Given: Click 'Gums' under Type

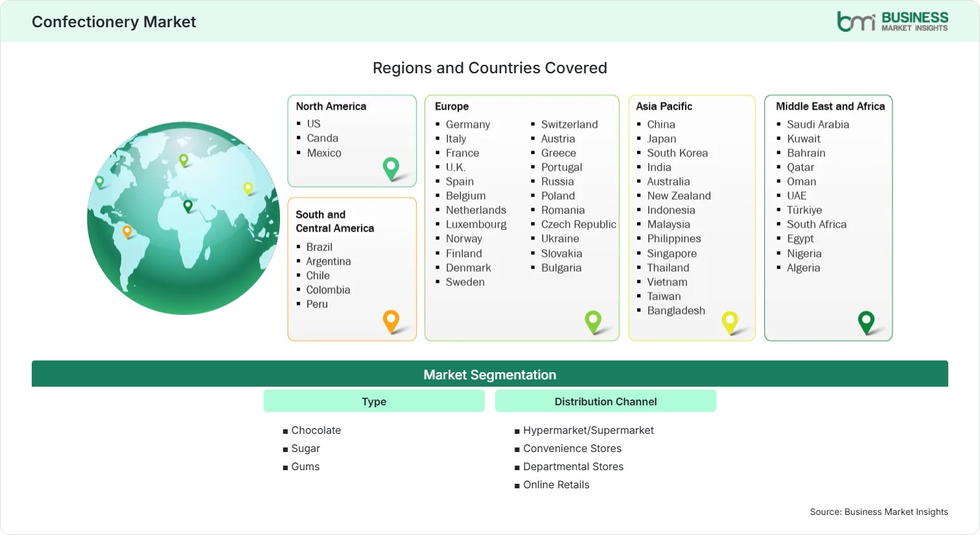Looking at the screenshot, I should click(305, 466).
